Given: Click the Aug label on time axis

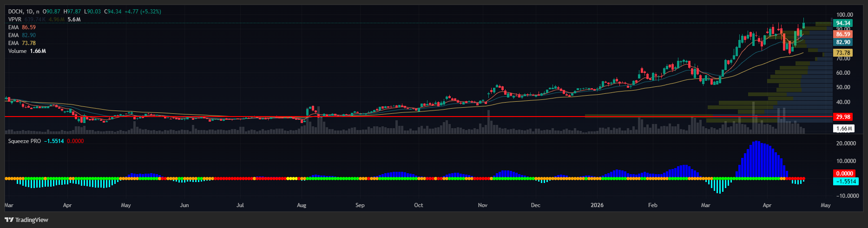Looking at the screenshot, I should click(x=302, y=205).
